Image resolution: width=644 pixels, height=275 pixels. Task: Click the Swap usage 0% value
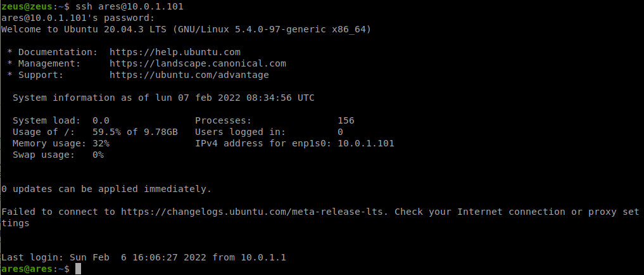[98, 155]
